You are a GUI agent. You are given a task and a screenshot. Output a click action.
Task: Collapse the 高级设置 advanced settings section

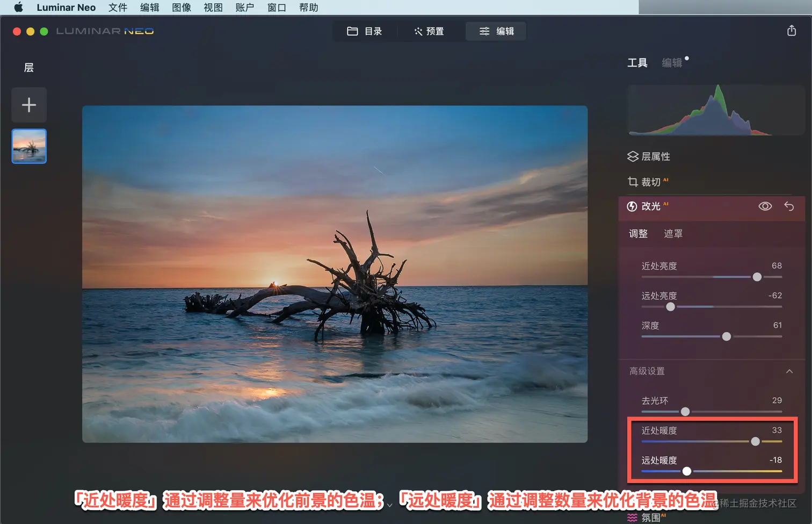(x=789, y=371)
